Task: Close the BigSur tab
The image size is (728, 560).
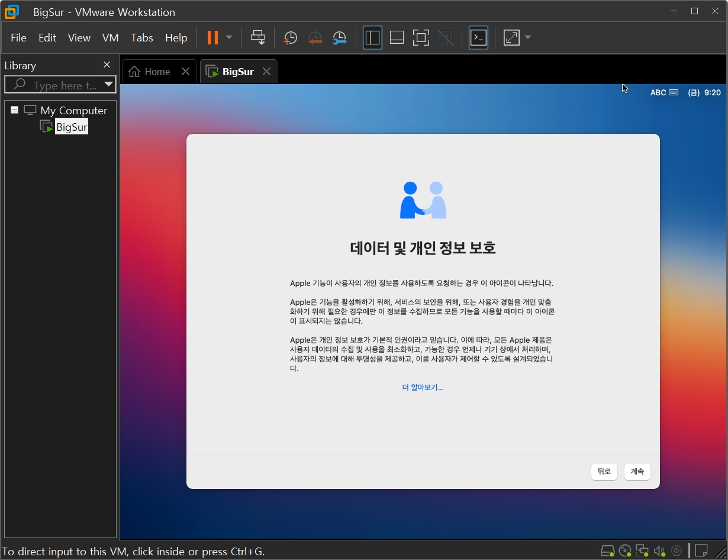Action: (x=266, y=72)
